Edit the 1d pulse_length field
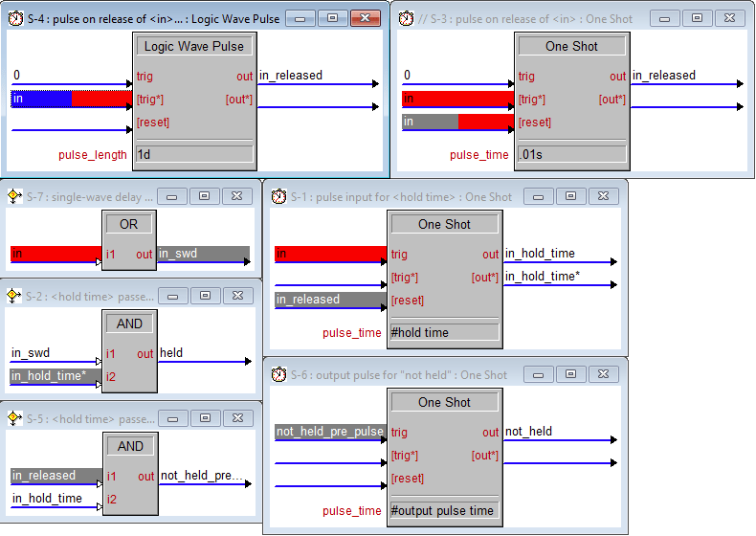This screenshot has height=536, width=756. coord(194,153)
